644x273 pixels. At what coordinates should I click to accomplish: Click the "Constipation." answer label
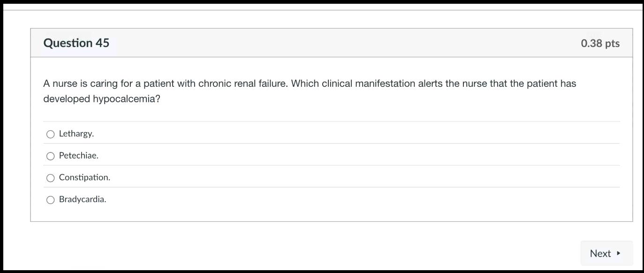click(84, 177)
